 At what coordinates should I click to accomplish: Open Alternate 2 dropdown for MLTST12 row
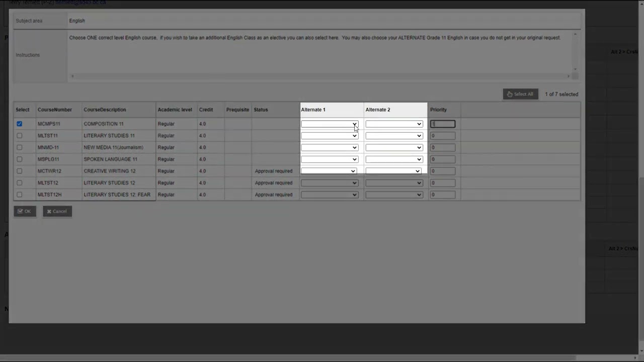pyautogui.click(x=394, y=183)
